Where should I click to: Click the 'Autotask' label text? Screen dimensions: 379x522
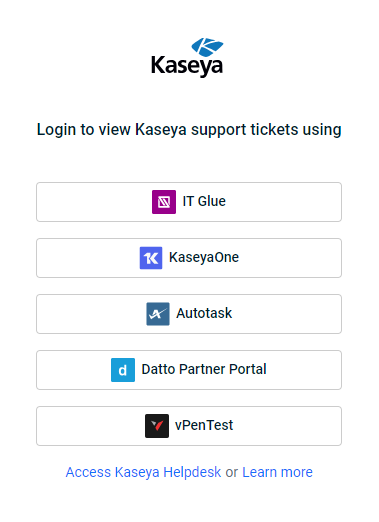pyautogui.click(x=204, y=313)
